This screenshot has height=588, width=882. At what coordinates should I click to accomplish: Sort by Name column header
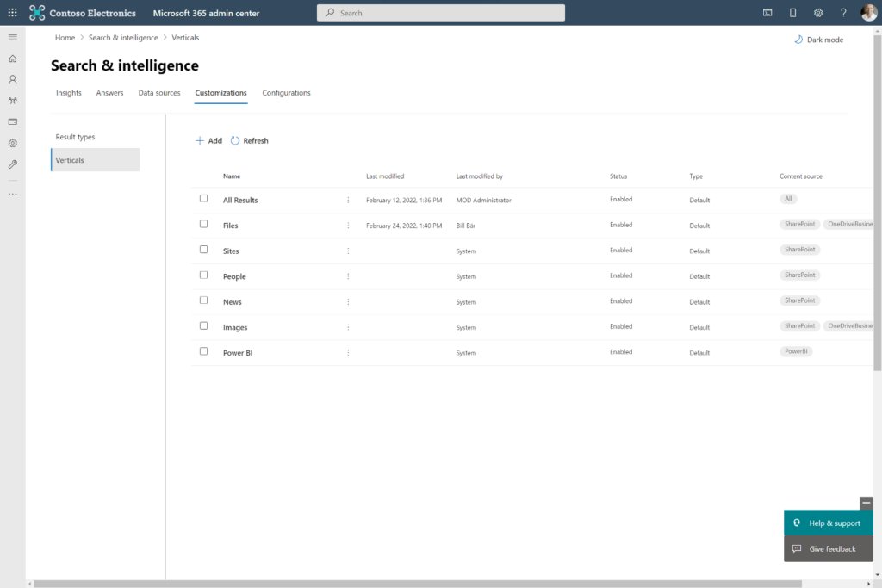232,176
